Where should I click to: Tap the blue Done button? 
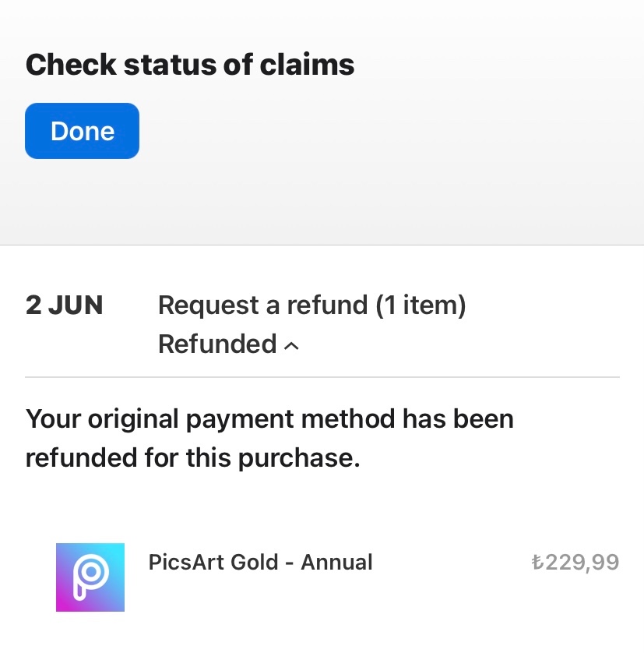(x=82, y=131)
